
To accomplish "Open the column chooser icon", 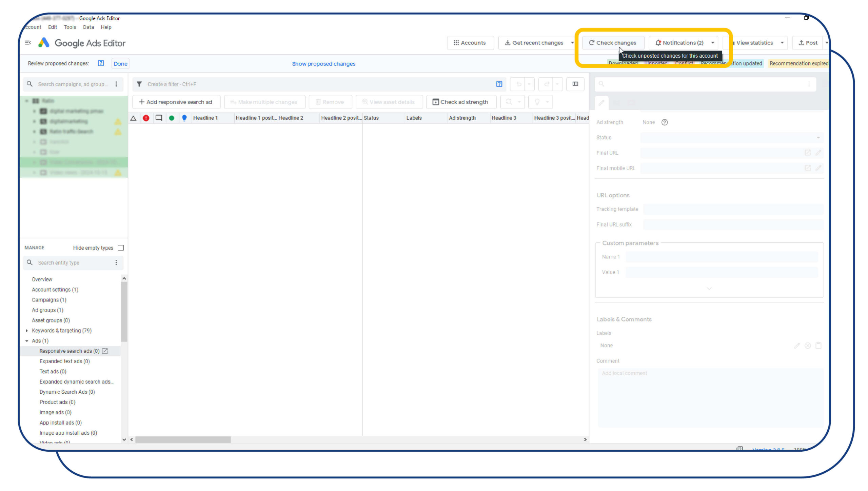I will click(575, 84).
